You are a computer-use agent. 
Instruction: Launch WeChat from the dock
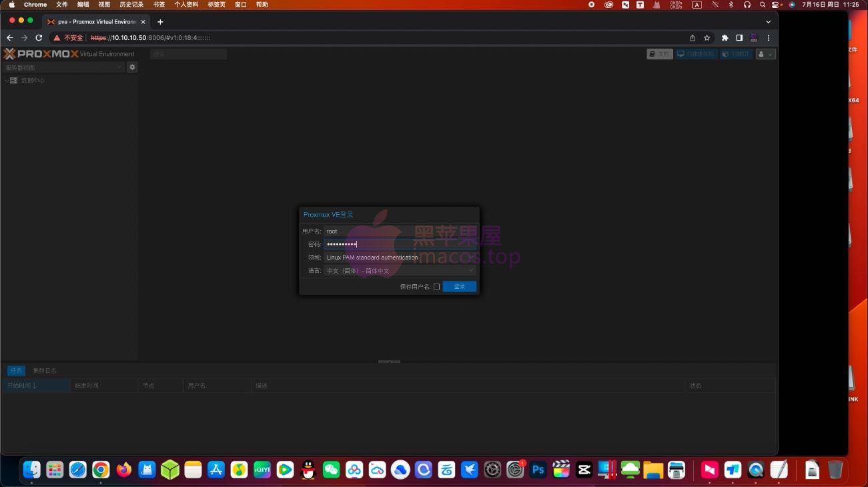tap(331, 470)
